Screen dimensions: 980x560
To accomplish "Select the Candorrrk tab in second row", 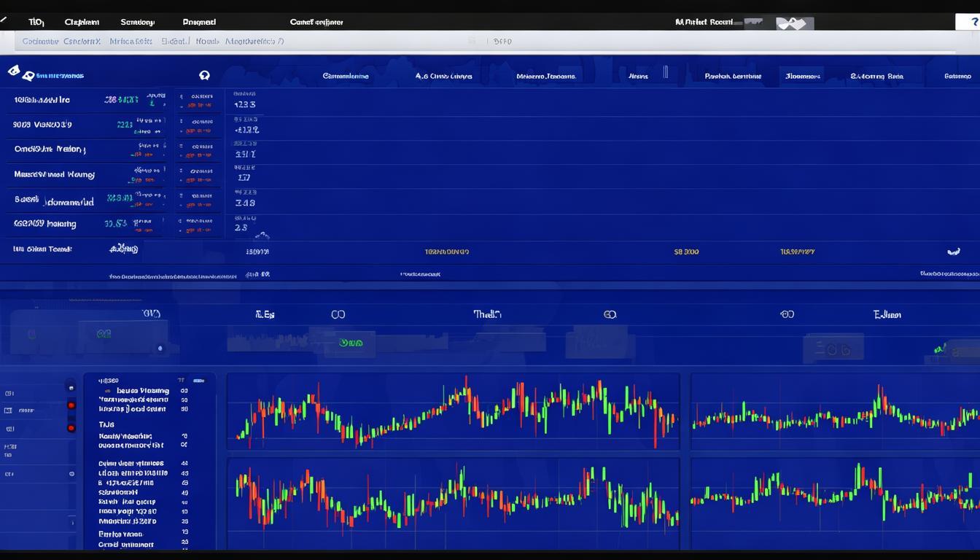I will pyautogui.click(x=82, y=42).
